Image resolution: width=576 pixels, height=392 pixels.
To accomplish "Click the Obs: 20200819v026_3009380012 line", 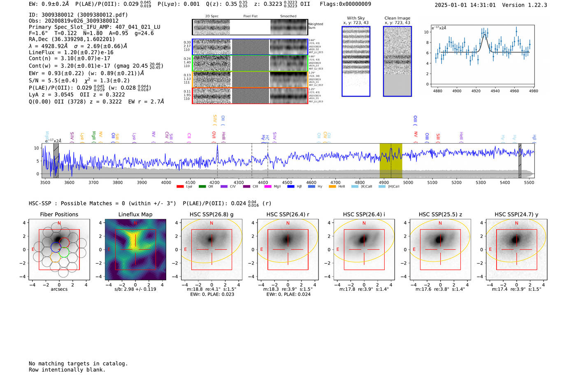I will (74, 21).
